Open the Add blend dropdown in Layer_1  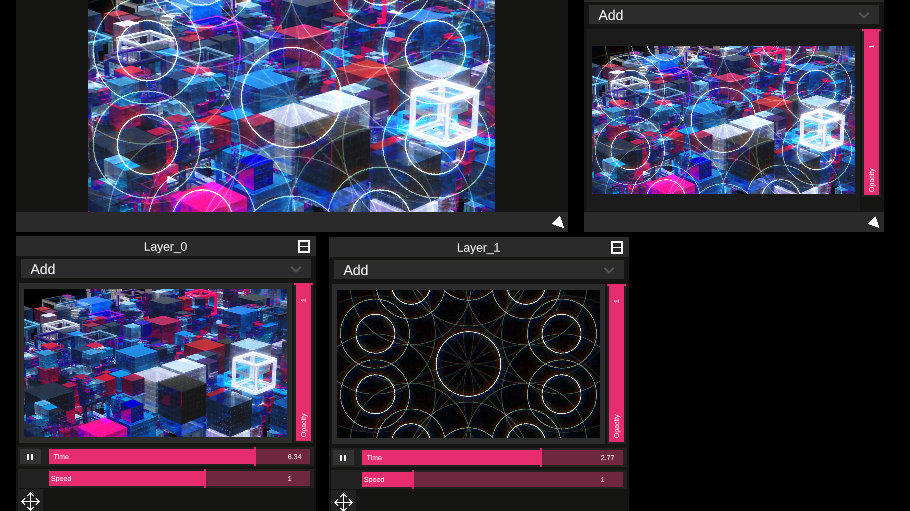point(479,269)
